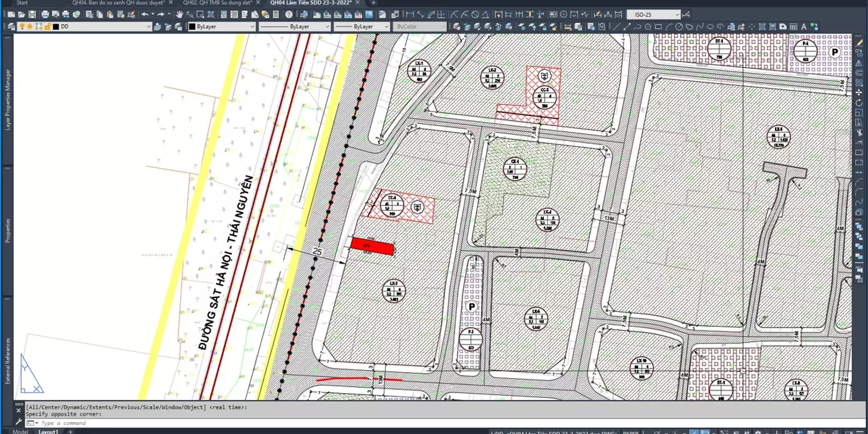868x434 pixels.
Task: Toggle freeze/thaw sun icon for layer DD
Action: 30,27
